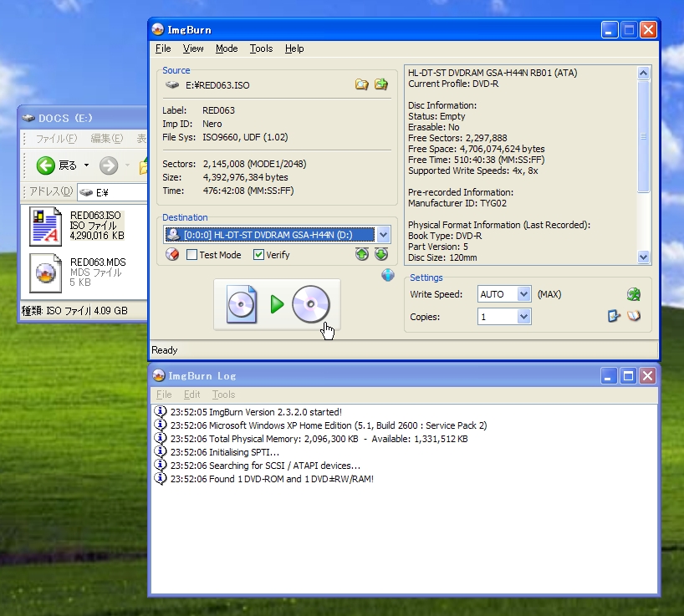Click the Explorer address field showing E:¥
684x616 pixels.
[113, 192]
